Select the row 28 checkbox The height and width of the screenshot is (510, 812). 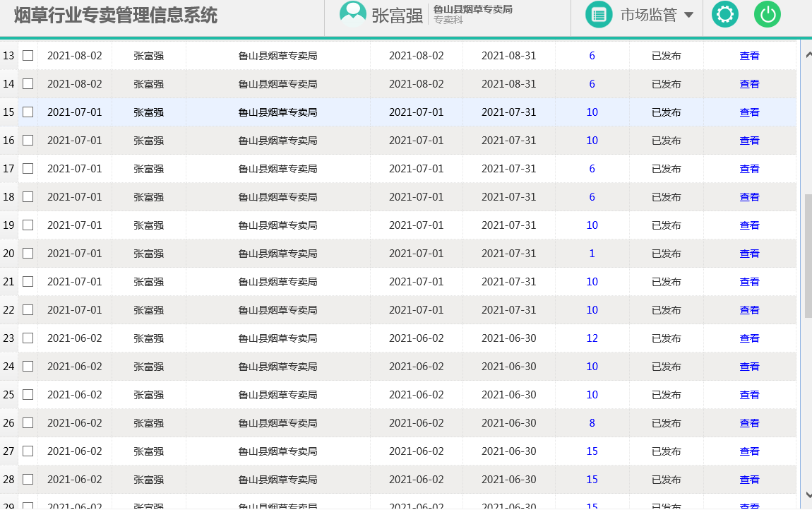coord(28,480)
